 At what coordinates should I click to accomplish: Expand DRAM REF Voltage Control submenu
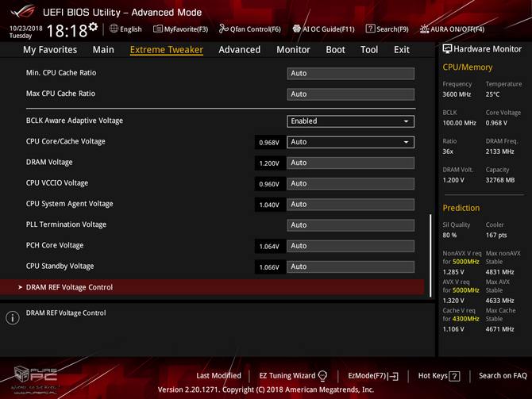pos(212,287)
